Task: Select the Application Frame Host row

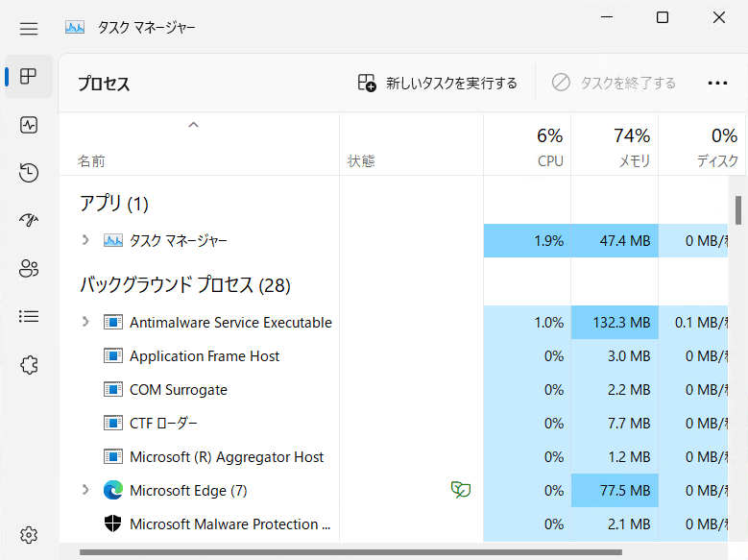Action: [394, 356]
